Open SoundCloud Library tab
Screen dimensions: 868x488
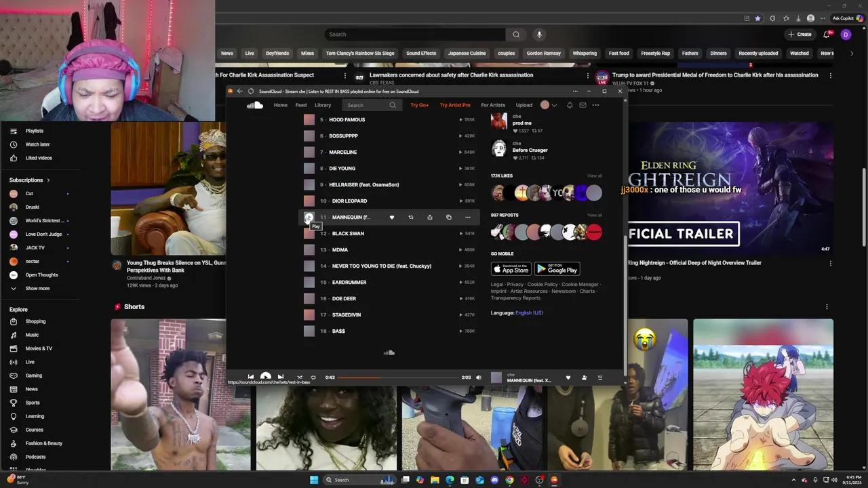point(323,105)
